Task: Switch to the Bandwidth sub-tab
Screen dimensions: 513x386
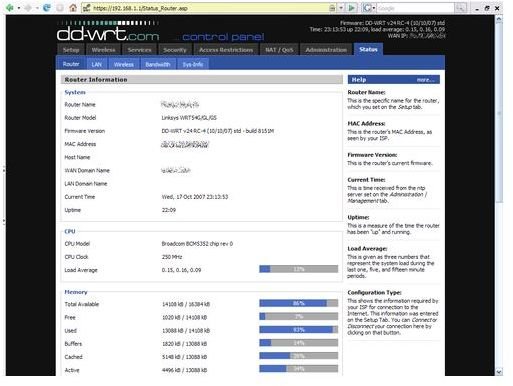Action: 158,64
